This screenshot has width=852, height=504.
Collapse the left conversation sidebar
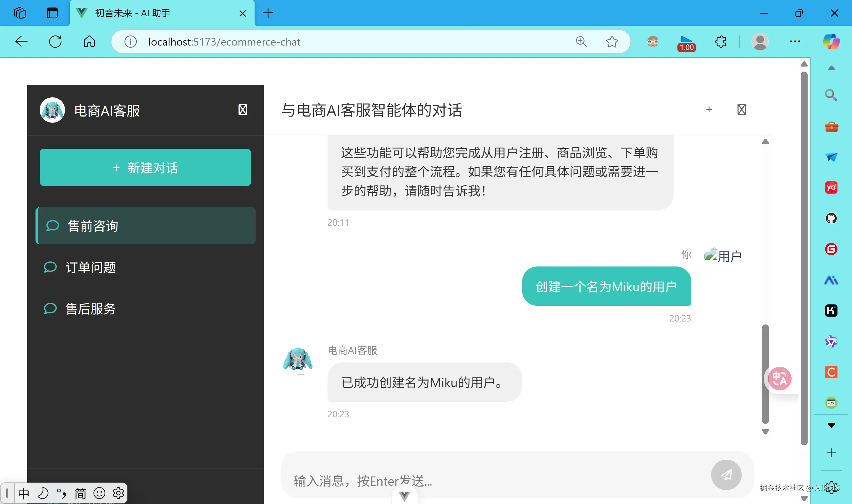(243, 110)
